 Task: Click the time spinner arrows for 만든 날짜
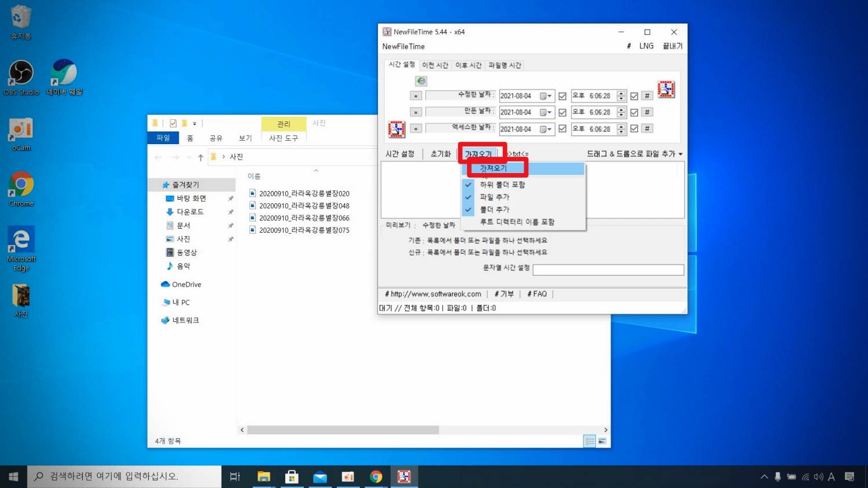pyautogui.click(x=621, y=112)
